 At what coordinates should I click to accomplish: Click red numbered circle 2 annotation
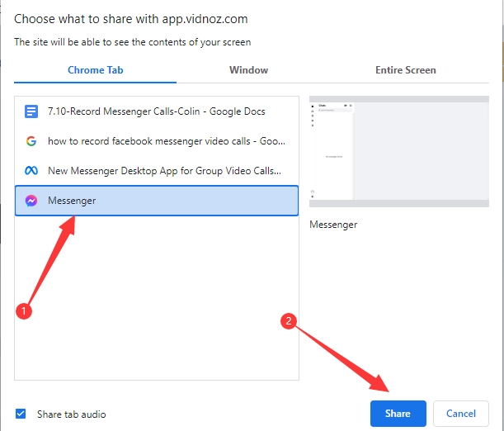point(289,324)
